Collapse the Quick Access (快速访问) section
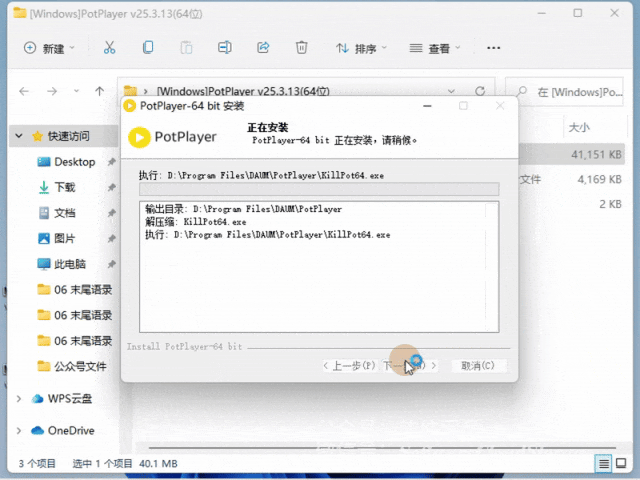640x480 pixels. 19,136
